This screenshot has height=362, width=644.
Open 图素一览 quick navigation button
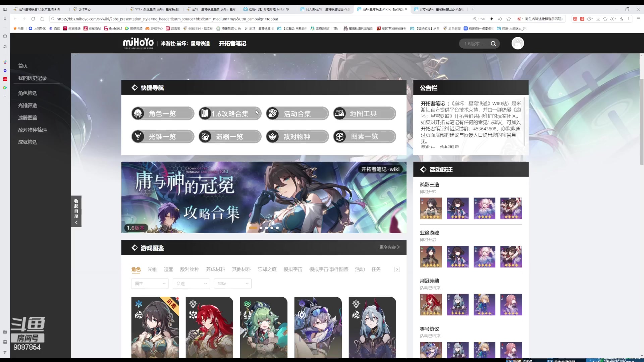[365, 137]
